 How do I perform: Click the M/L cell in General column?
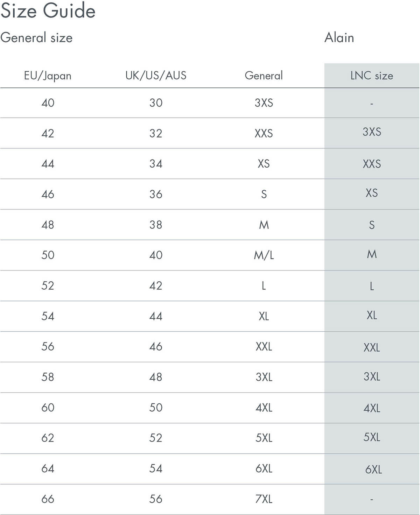point(264,255)
